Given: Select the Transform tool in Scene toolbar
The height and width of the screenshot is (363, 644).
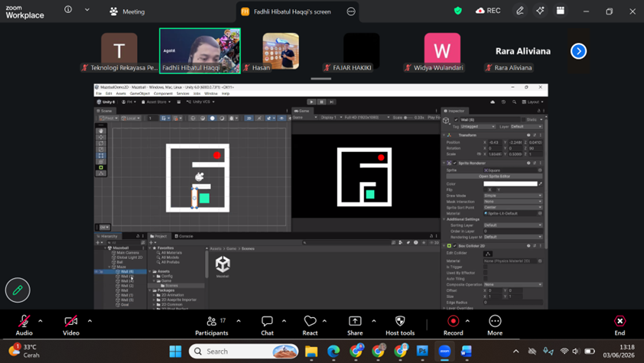Looking at the screenshot, I should click(x=101, y=161).
